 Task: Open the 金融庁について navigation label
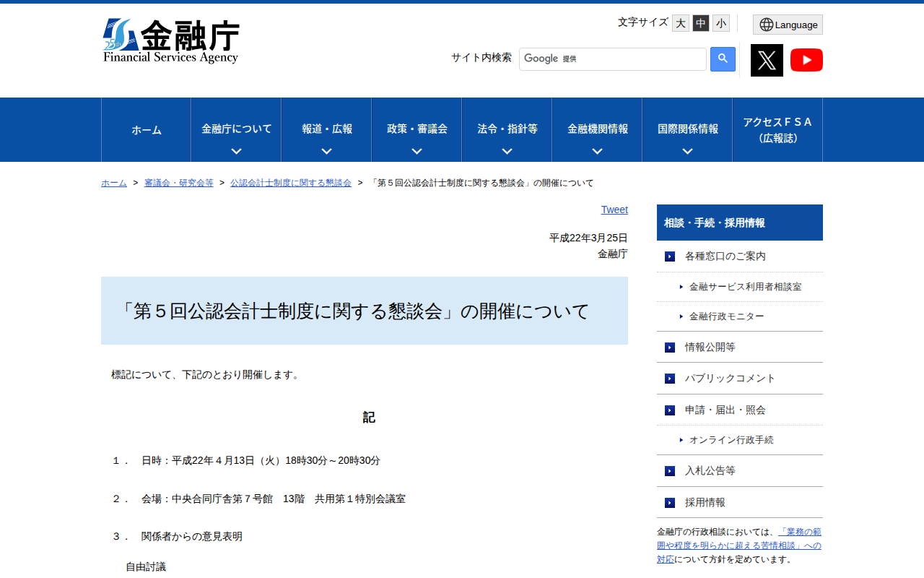click(237, 129)
